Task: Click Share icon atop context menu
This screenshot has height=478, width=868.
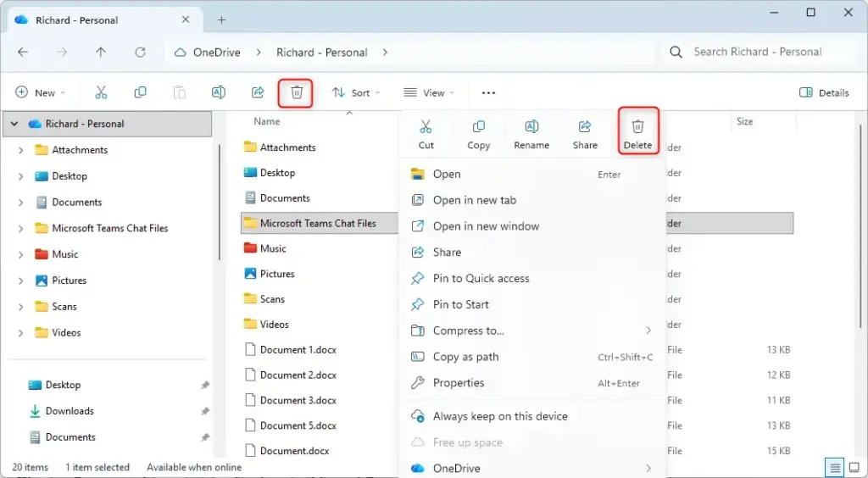Action: 585,135
